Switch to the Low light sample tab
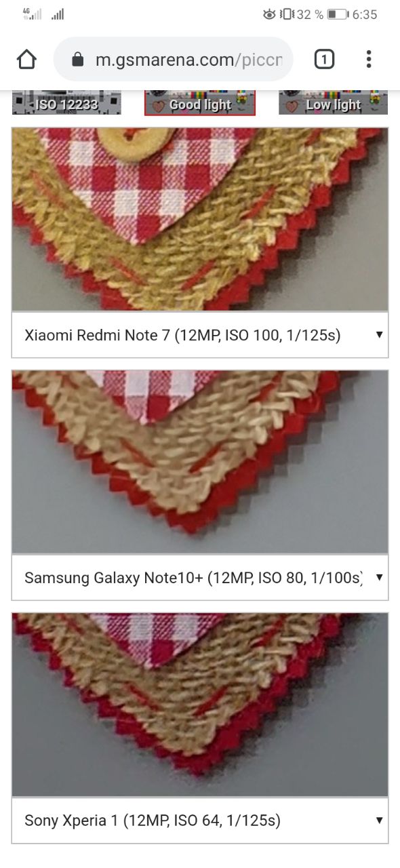Image resolution: width=400 pixels, height=868 pixels. click(333, 103)
